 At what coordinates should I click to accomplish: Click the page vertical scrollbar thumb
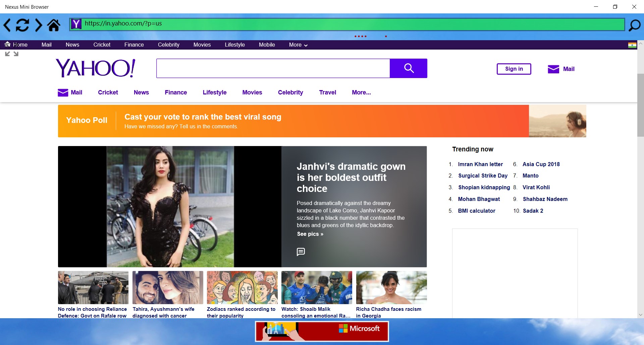tap(640, 105)
